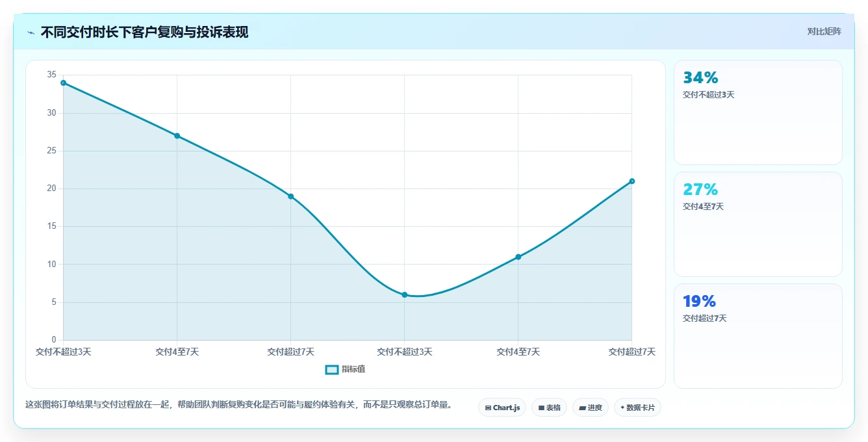The width and height of the screenshot is (868, 442).
Task: Click the y-axis label 10
Action: (52, 265)
